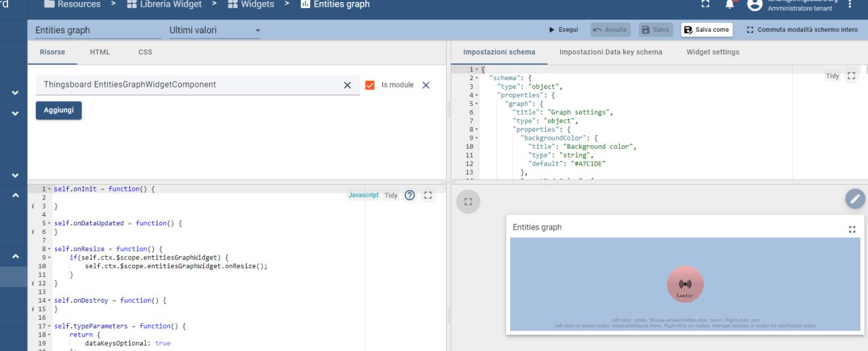Image resolution: width=868 pixels, height=351 pixels.
Task: Collapse the if block fold at line 9
Action: tap(49, 257)
